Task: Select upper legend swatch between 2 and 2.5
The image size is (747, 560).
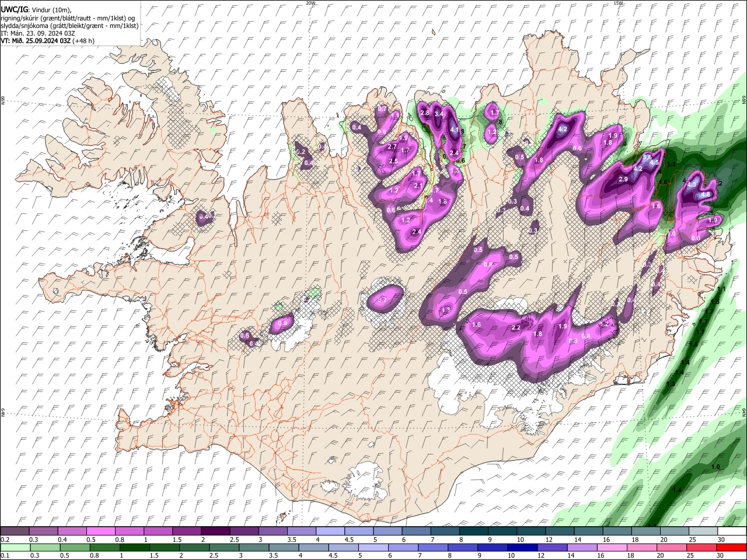Action: (x=215, y=531)
